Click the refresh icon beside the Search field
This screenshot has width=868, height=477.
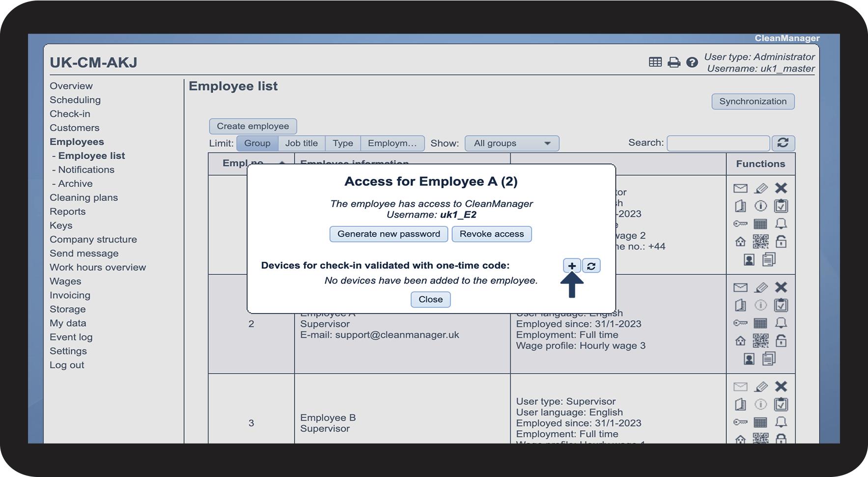pos(783,143)
